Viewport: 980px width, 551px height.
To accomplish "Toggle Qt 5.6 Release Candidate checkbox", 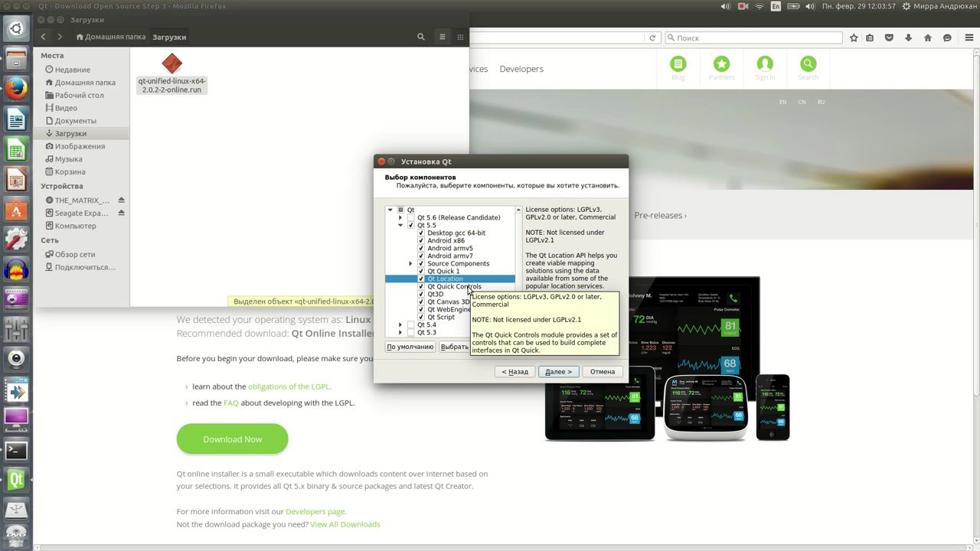I will pos(411,217).
